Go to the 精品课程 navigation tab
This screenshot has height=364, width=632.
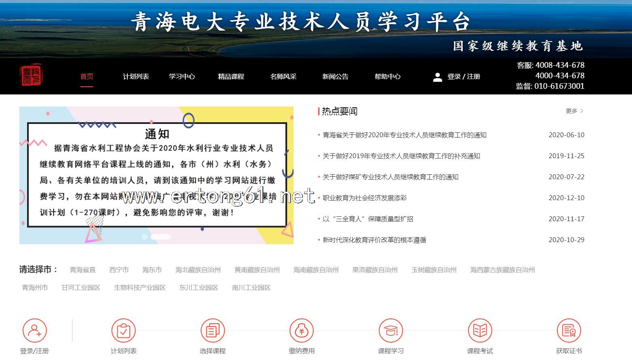point(231,77)
